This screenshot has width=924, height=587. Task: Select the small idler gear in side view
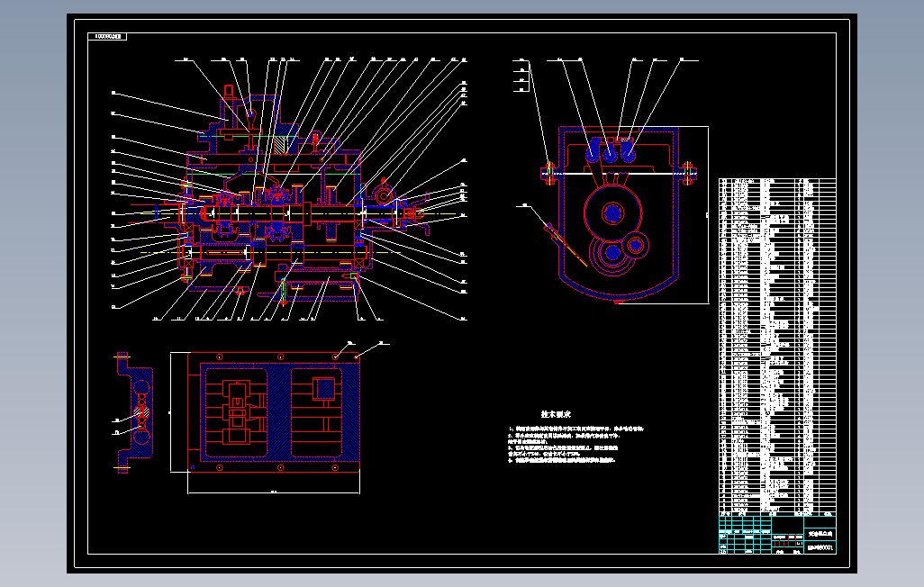pos(636,244)
